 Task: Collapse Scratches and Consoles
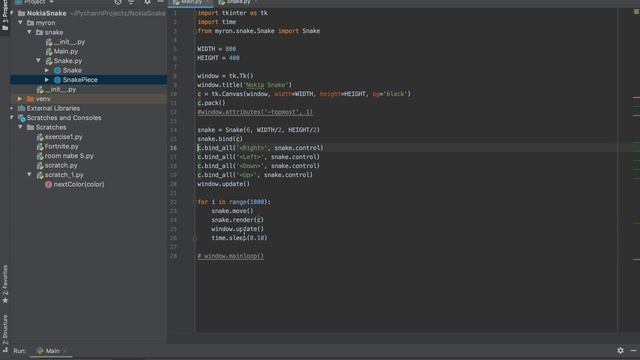pyautogui.click(x=12, y=118)
